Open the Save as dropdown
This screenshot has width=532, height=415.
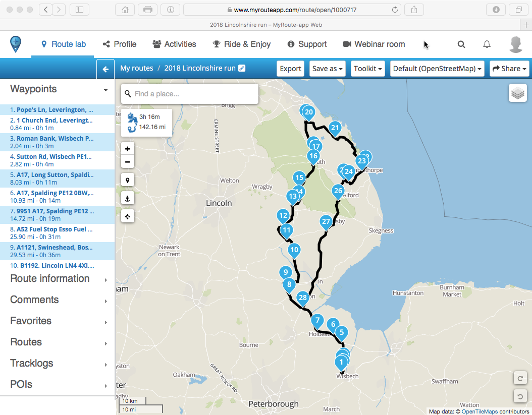pos(328,69)
